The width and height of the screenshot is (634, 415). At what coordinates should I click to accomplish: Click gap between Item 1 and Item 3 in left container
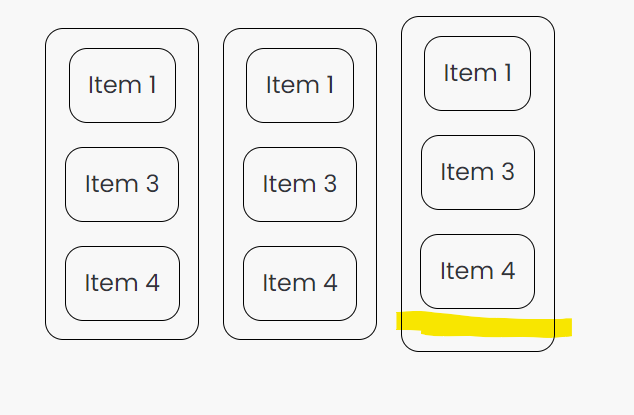coord(122,135)
